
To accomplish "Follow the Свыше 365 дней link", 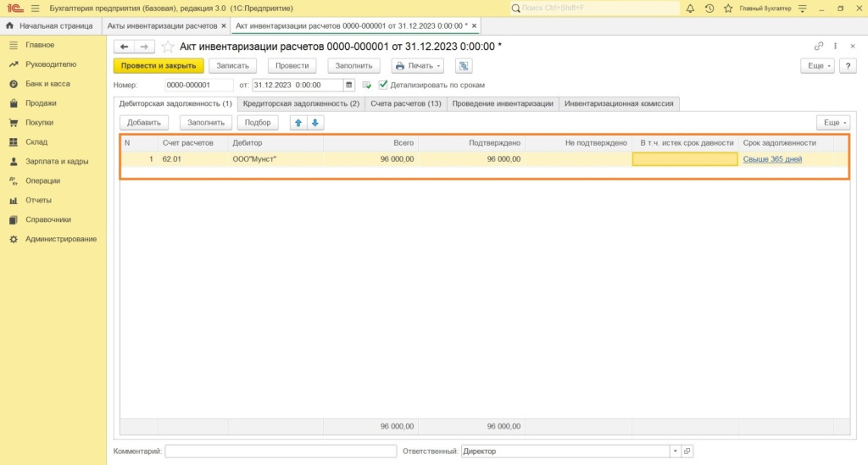I will pos(772,159).
